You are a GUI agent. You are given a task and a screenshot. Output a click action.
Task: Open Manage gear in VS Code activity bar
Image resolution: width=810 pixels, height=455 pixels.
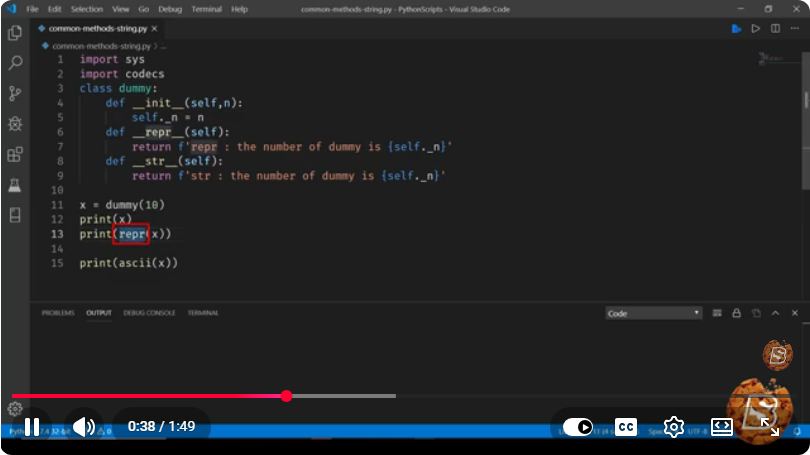click(15, 409)
